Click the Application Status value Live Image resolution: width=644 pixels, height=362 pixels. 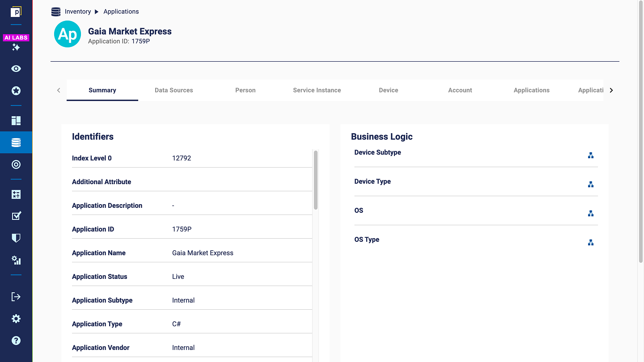(x=178, y=277)
